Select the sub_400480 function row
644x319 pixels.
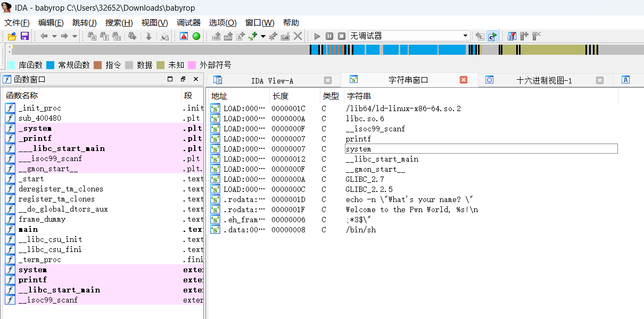click(x=104, y=118)
